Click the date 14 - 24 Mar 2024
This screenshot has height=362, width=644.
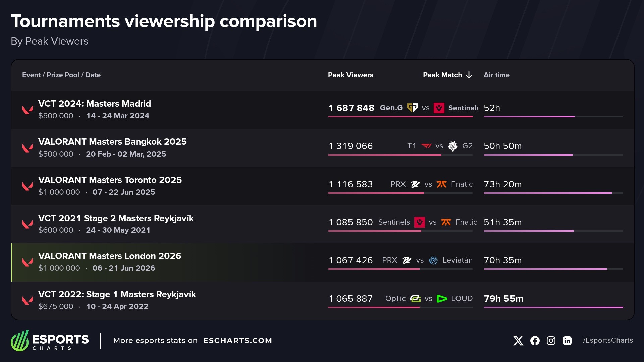pos(118,116)
